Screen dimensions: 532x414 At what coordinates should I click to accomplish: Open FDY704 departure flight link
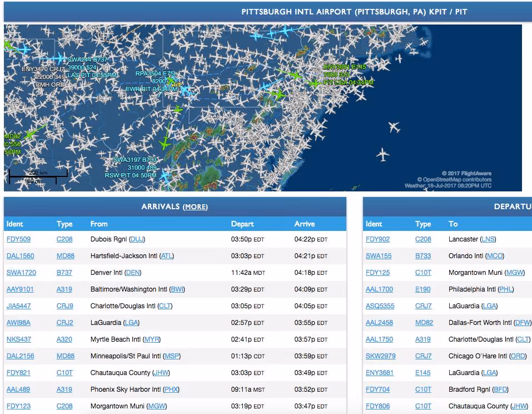pyautogui.click(x=377, y=389)
